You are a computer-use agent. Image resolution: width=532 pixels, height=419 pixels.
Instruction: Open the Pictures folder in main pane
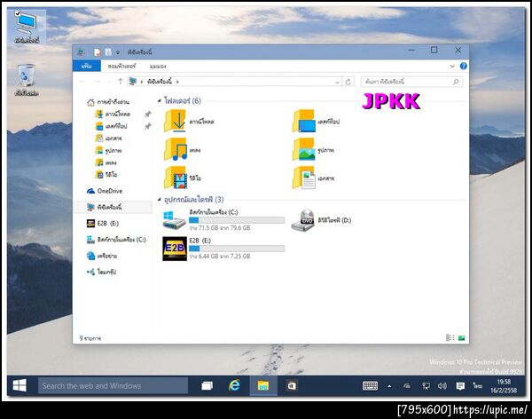304,149
